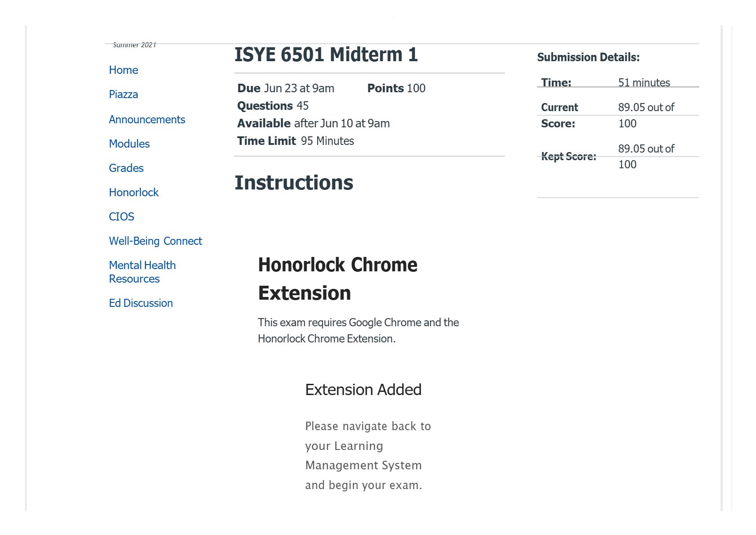Open Honorlock from the sidebar

coord(134,193)
